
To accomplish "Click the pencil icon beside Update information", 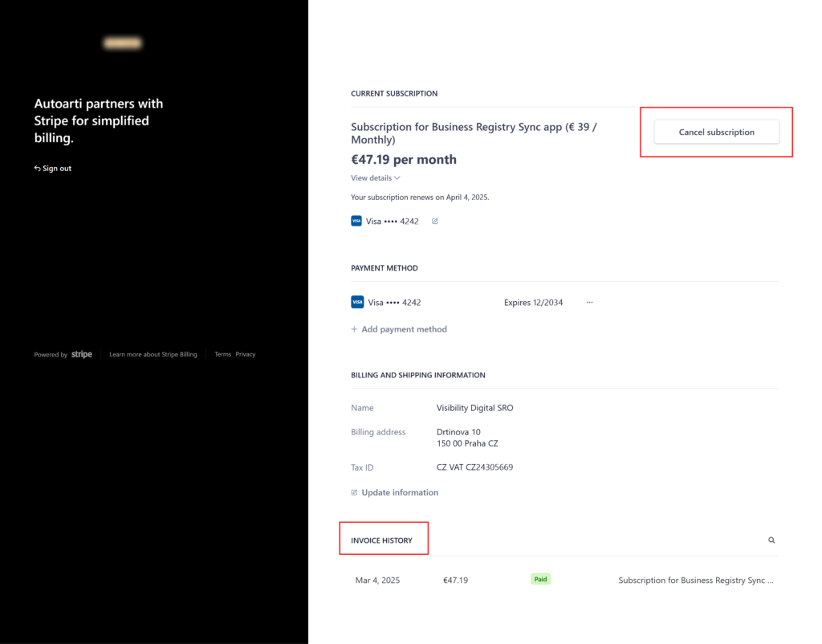I will point(354,492).
